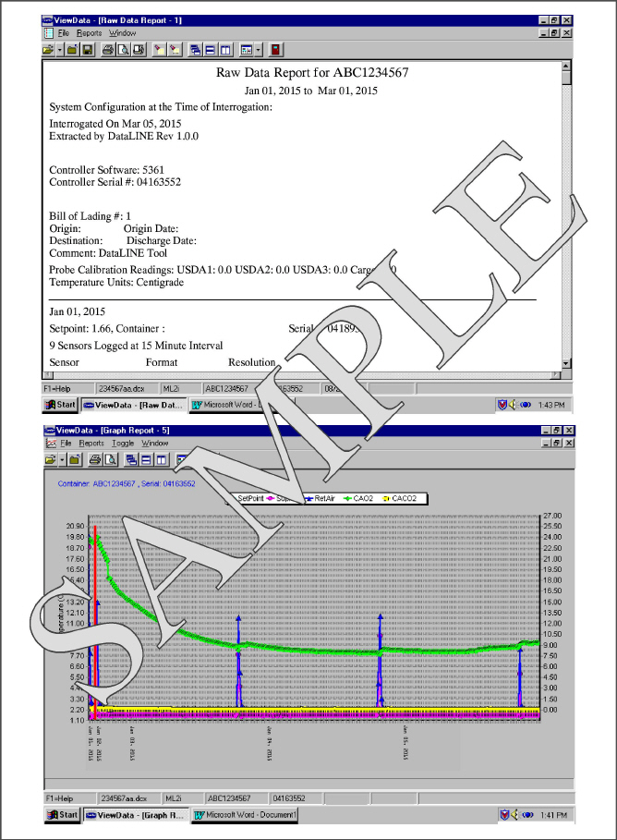Click the CACO2 entry in the graph legend
Image resolution: width=617 pixels, height=840 pixels.
tap(399, 499)
